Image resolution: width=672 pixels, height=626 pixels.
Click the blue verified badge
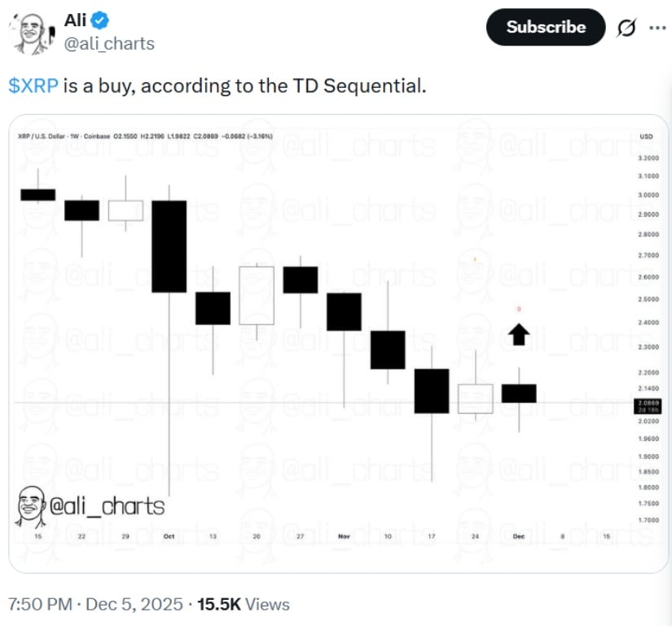tap(102, 20)
